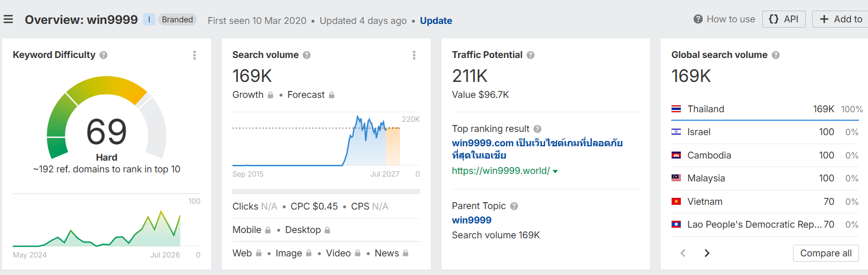Click the Compare all button
Viewport: 868px width, 275px height.
click(x=826, y=253)
